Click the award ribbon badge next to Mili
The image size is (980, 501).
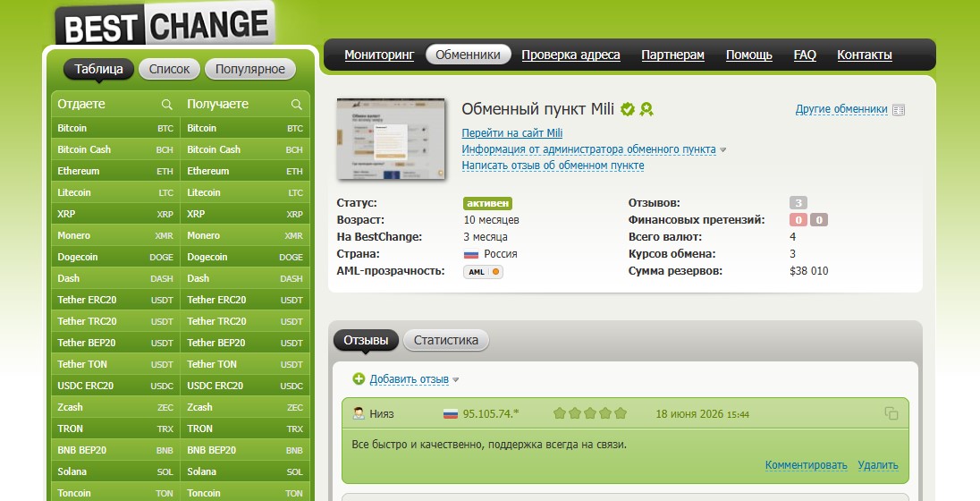pyautogui.click(x=646, y=109)
